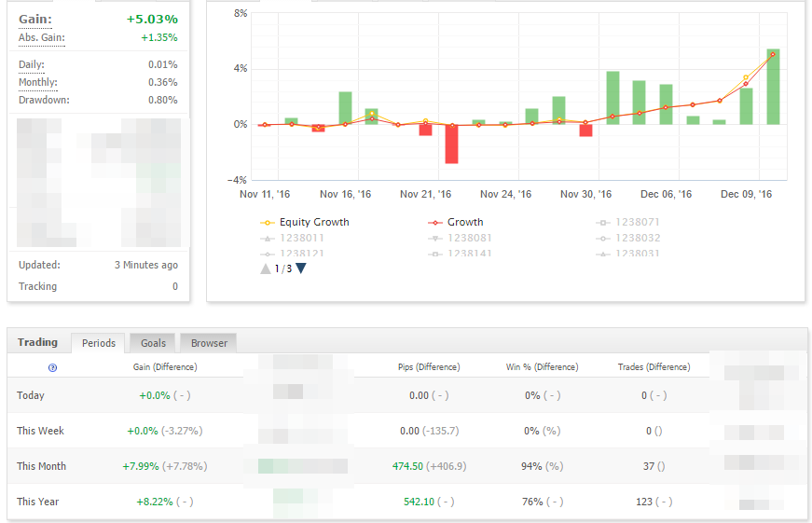Click This Year gain +8.22% value
812x523 pixels.
coord(155,502)
